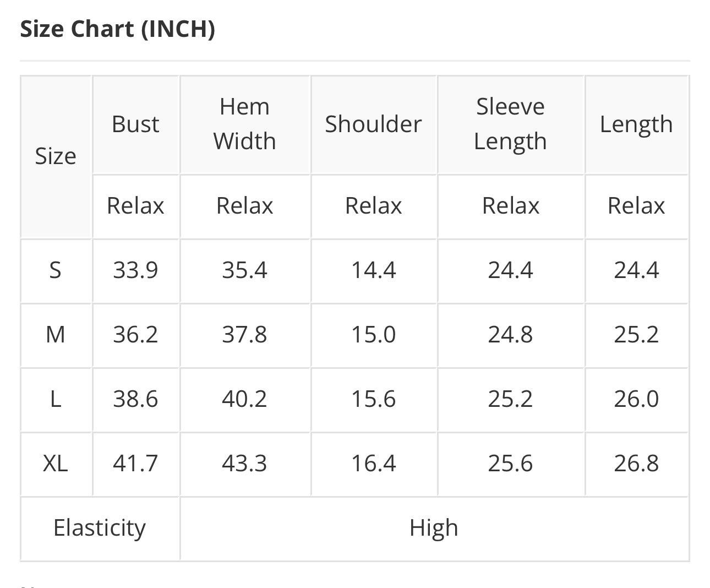This screenshot has height=588, width=710.
Task: Select the L size row label
Action: click(x=56, y=399)
